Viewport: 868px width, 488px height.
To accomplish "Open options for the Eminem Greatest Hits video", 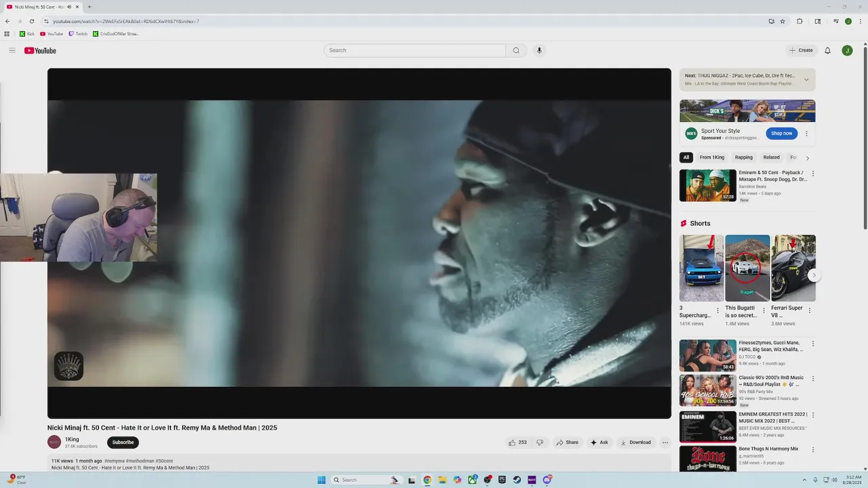I will (813, 415).
